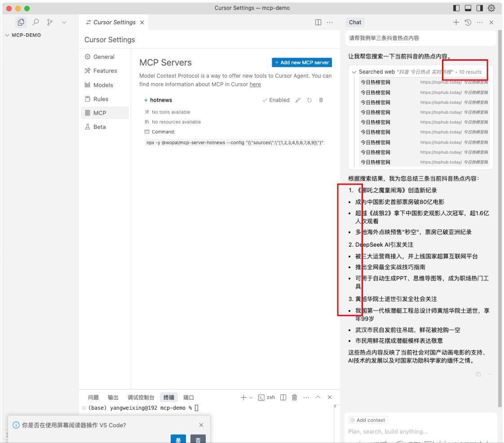Image resolution: width=504 pixels, height=443 pixels.
Task: Switch to 输出 panel tab
Action: coord(113,397)
